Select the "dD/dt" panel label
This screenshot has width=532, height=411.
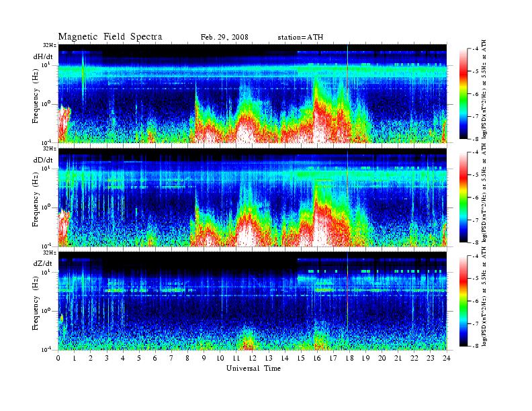click(43, 160)
